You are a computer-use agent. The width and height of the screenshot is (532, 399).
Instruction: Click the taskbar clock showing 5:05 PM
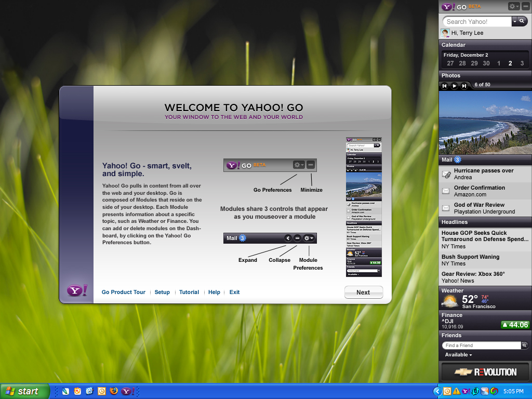coord(513,391)
